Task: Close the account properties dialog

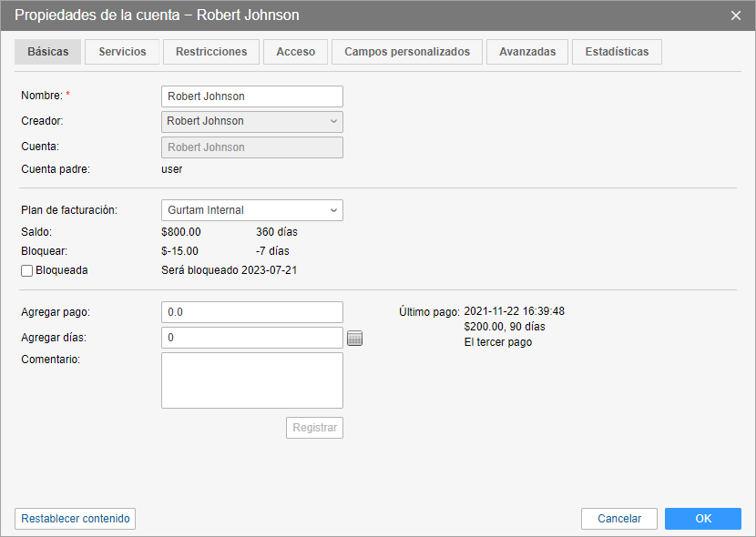Action: 736,15
